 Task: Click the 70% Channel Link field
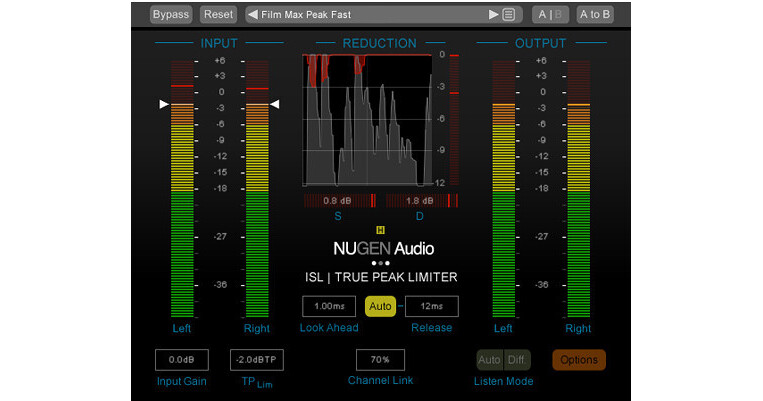point(380,360)
